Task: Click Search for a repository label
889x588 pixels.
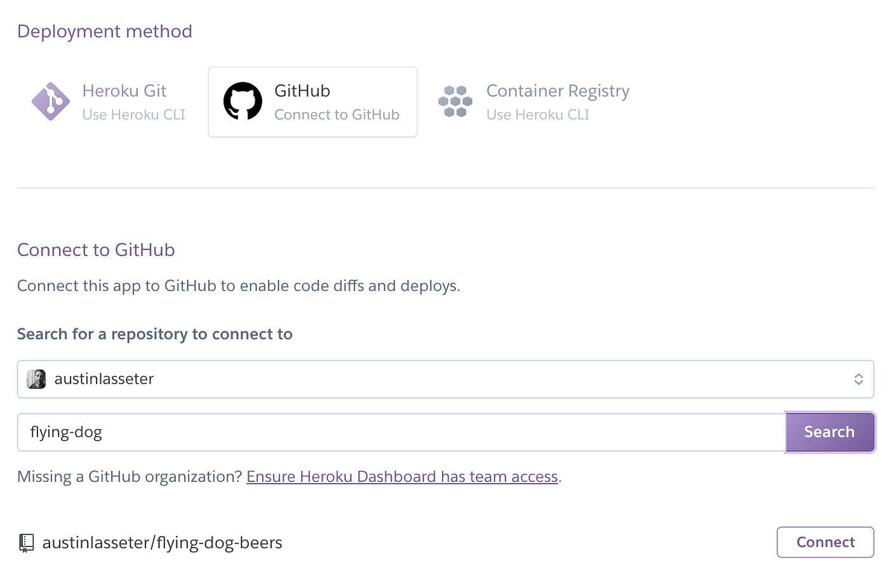Action: coord(155,335)
